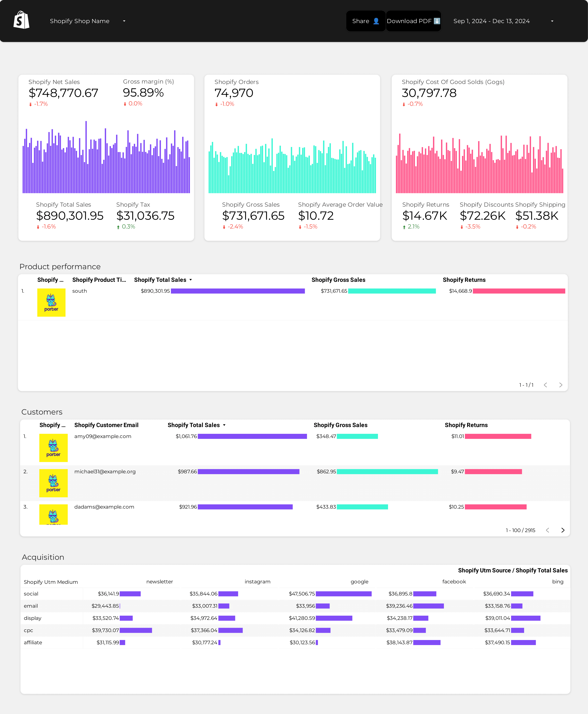Open the Shopify Shop Name dropdown
The width and height of the screenshot is (588, 714).
pos(88,21)
